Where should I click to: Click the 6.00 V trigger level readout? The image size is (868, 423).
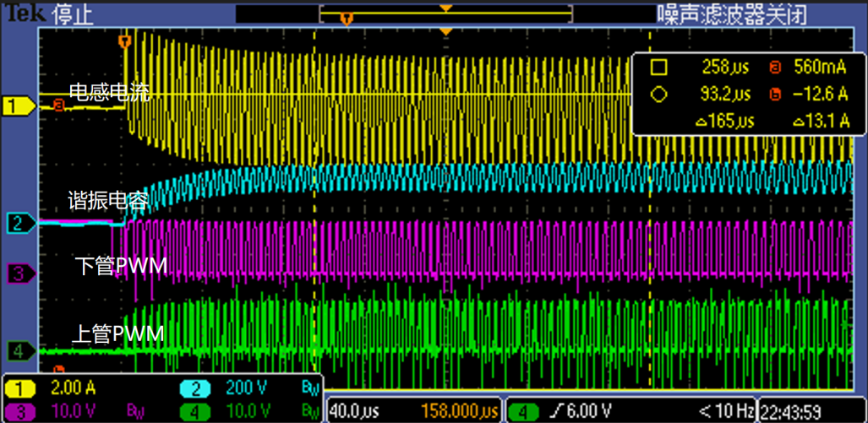[587, 411]
